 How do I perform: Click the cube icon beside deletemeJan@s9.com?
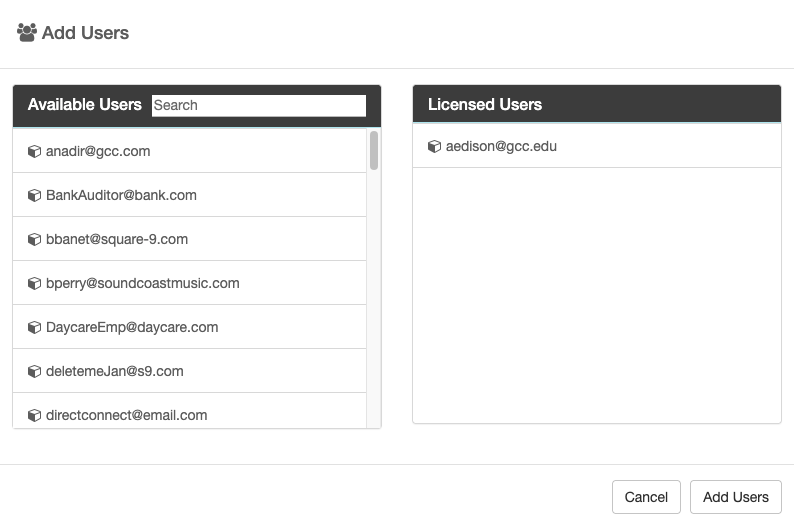point(34,372)
